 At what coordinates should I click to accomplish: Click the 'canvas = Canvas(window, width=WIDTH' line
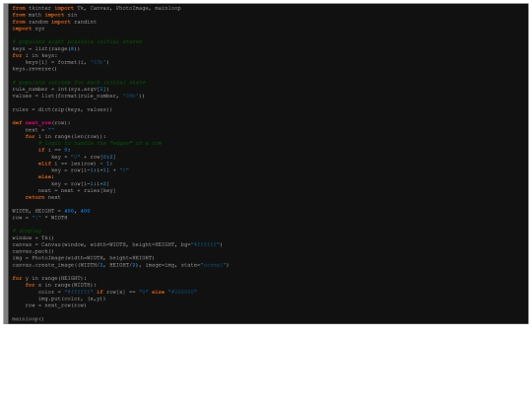pyautogui.click(x=117, y=244)
